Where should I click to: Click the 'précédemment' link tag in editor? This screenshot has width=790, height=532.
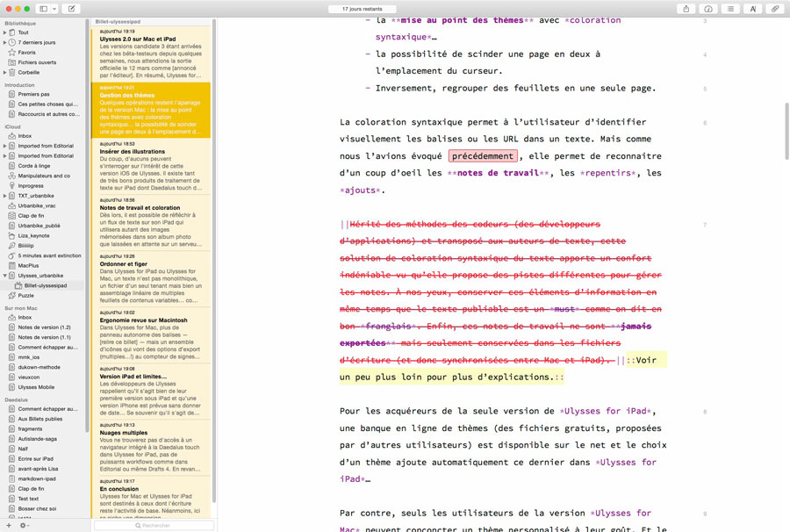click(483, 156)
